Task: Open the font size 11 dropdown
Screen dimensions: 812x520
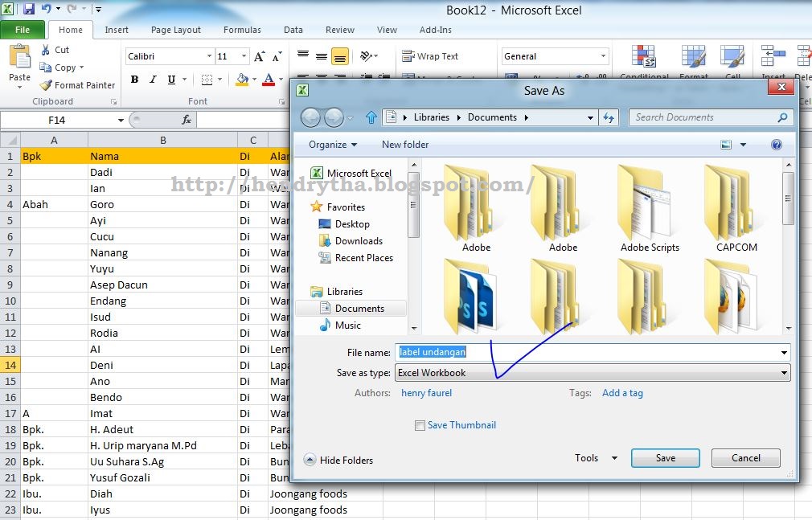Action: tap(244, 56)
